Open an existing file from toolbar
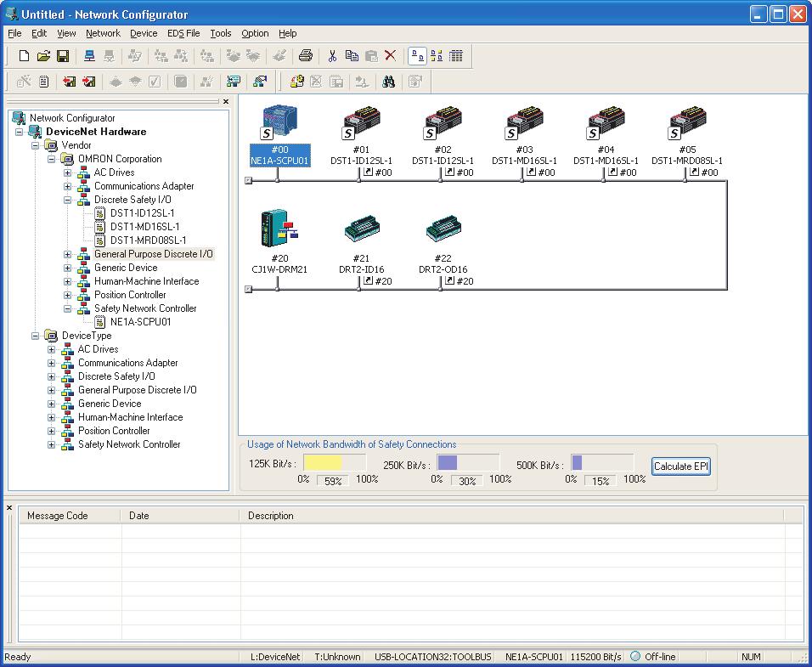Image resolution: width=812 pixels, height=667 pixels. [43, 56]
